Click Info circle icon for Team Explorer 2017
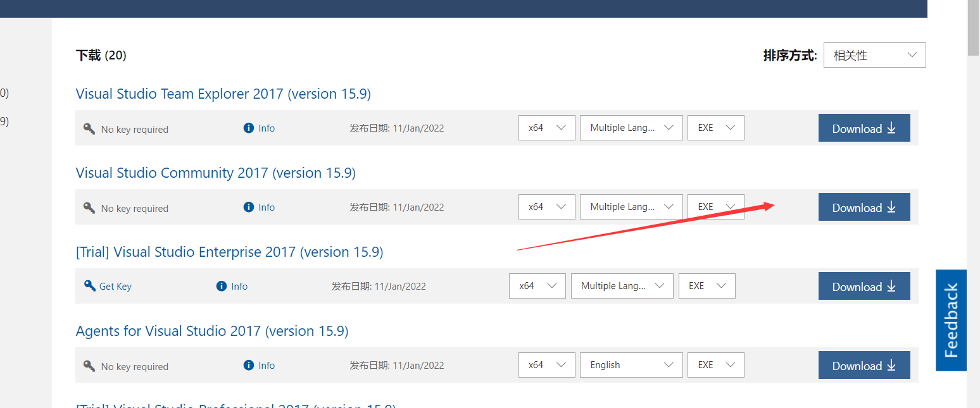The height and width of the screenshot is (408, 980). [x=249, y=128]
